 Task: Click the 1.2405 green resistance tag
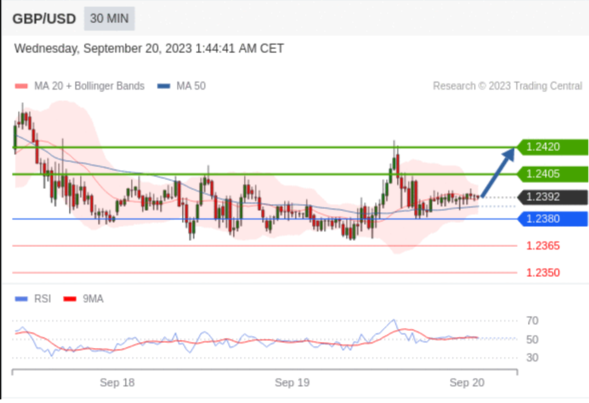tap(553, 174)
